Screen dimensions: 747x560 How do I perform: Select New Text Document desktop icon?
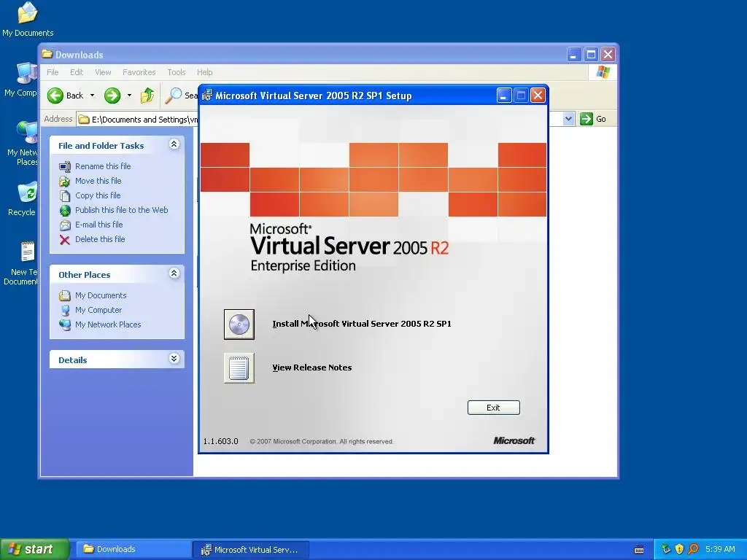(21, 263)
